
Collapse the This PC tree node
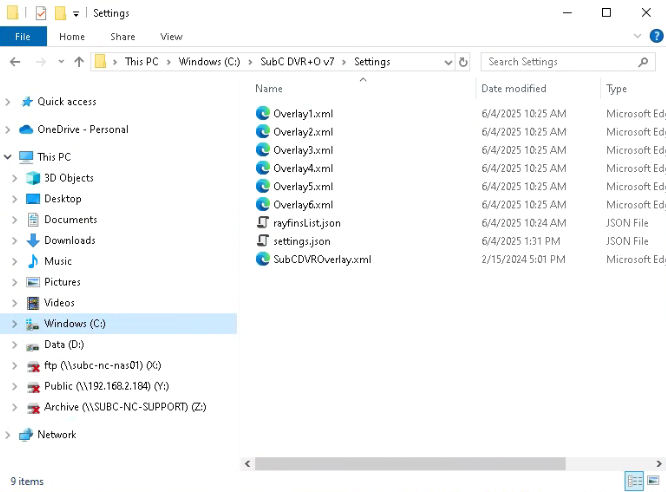tap(9, 157)
